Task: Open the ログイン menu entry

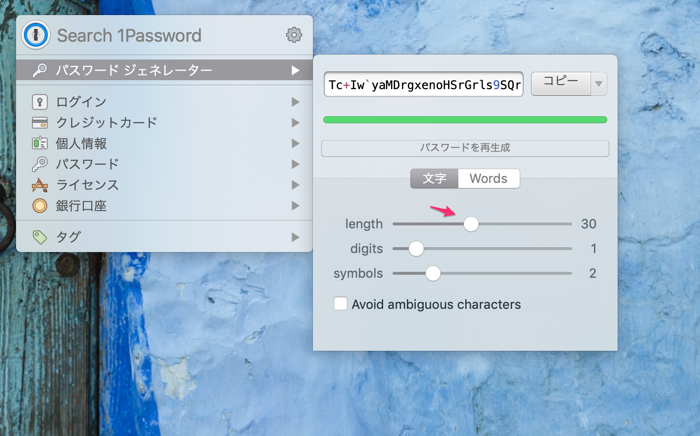Action: click(x=164, y=102)
